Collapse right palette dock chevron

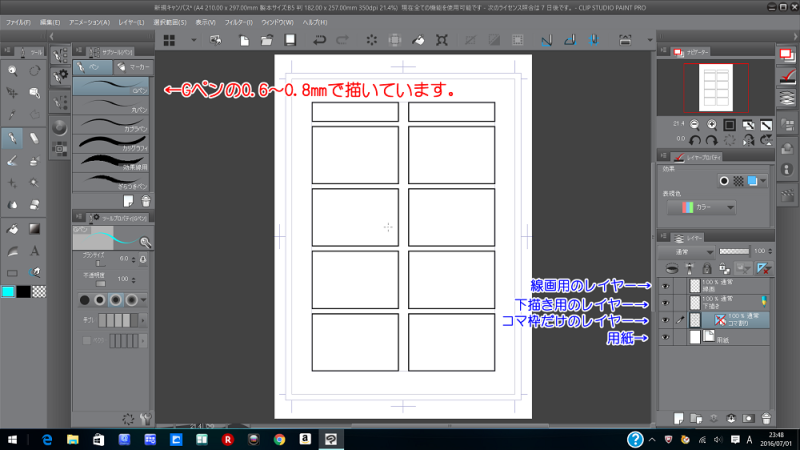pos(795,37)
